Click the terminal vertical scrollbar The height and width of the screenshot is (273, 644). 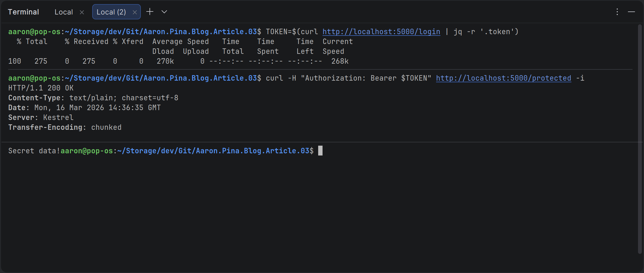[640, 137]
